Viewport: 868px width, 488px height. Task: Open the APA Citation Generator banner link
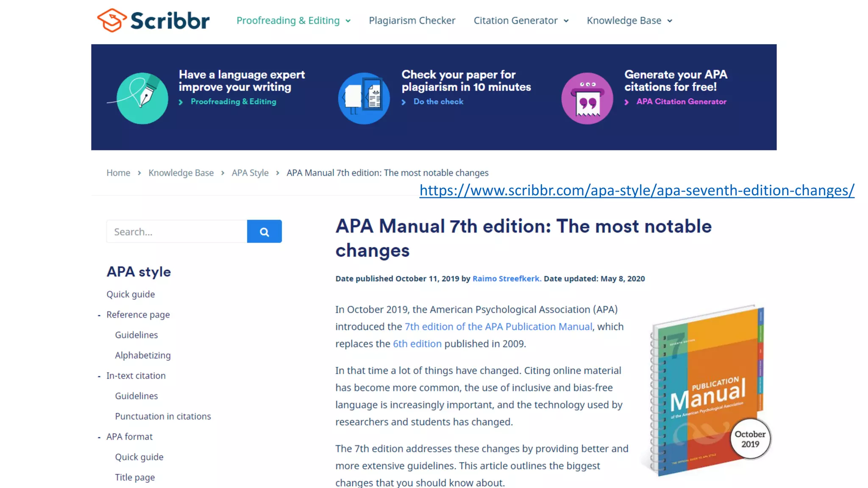(681, 102)
